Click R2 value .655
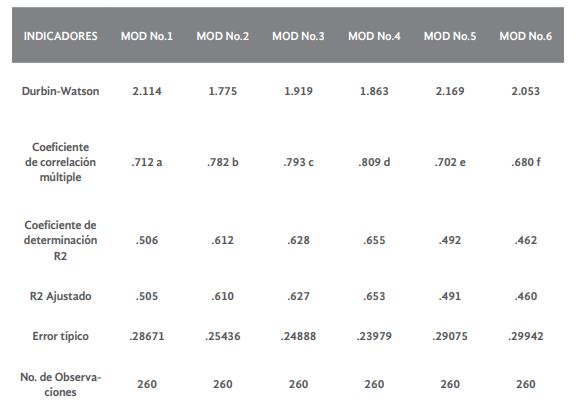Viewport: 577px width, 413px height. [374, 240]
